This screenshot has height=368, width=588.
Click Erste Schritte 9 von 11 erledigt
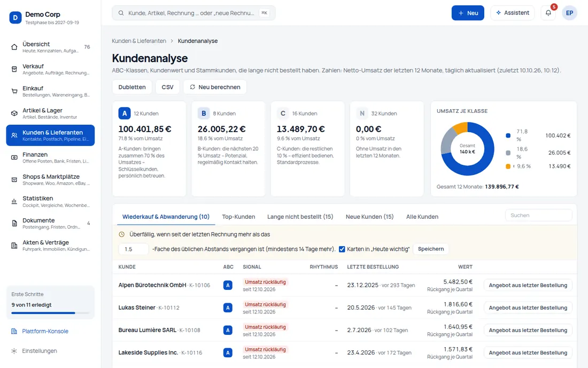tap(50, 302)
